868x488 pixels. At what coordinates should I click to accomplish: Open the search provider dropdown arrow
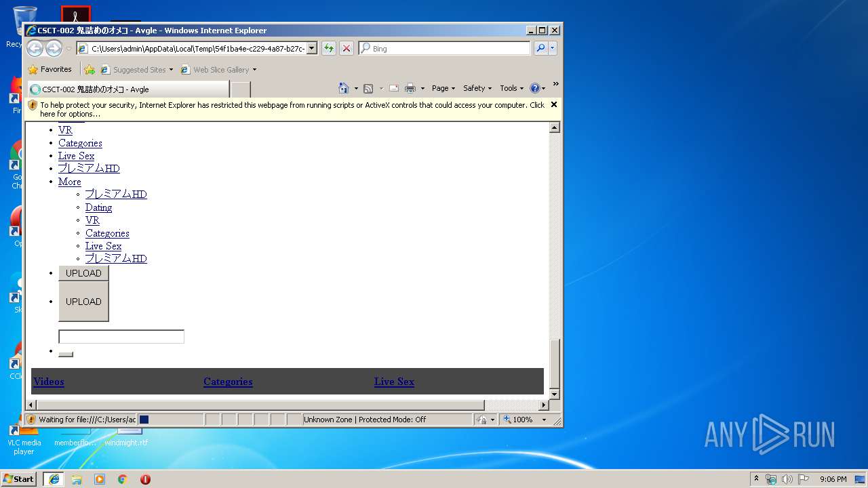click(x=553, y=48)
